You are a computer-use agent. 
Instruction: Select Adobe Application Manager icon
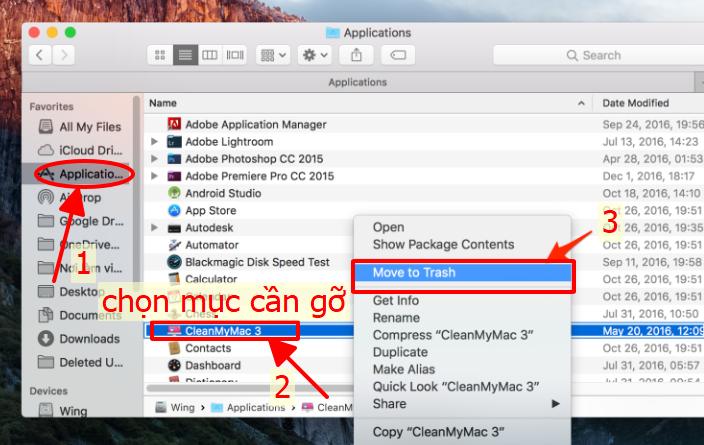point(174,124)
